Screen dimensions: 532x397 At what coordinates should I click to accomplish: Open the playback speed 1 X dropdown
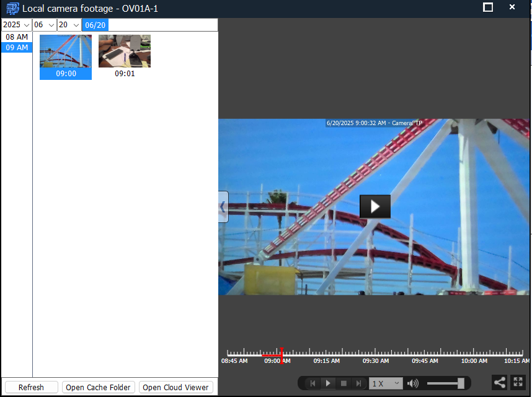tap(386, 383)
